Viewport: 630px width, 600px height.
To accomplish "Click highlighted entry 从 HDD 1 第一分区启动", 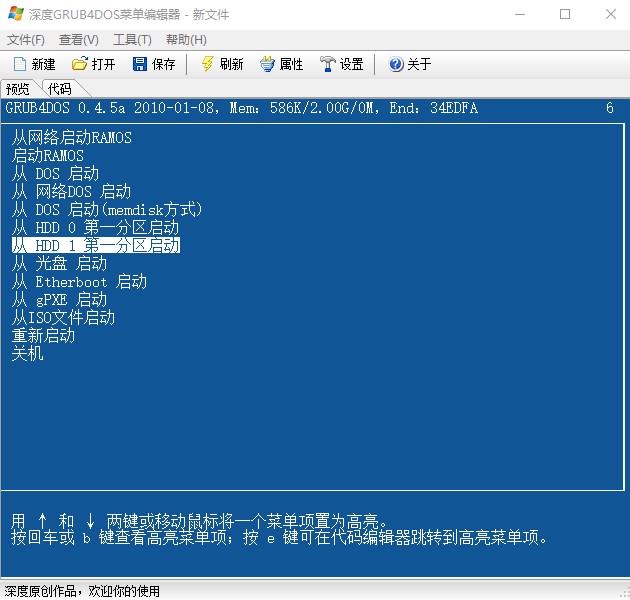I will 96,246.
